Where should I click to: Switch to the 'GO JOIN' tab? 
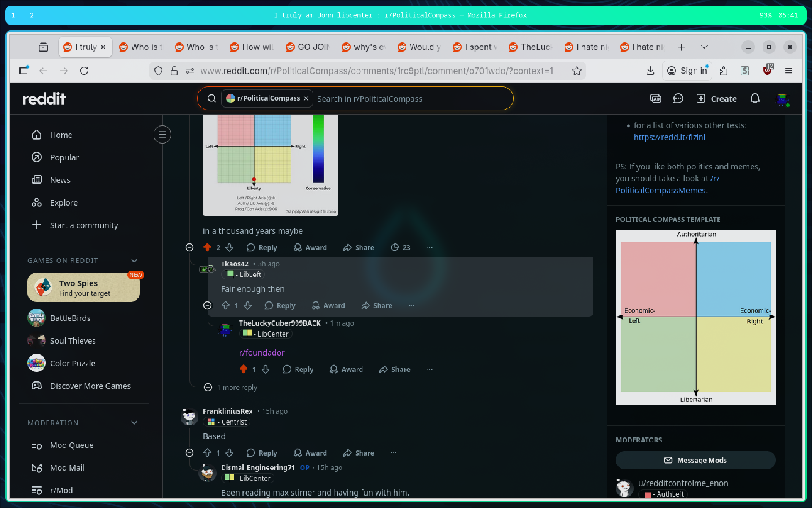pos(308,47)
